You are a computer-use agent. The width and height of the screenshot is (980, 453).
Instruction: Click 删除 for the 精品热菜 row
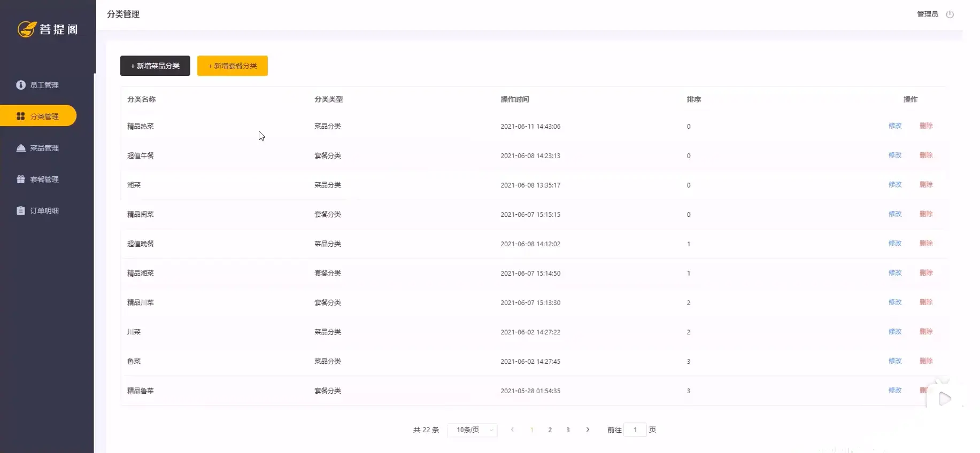(x=926, y=126)
